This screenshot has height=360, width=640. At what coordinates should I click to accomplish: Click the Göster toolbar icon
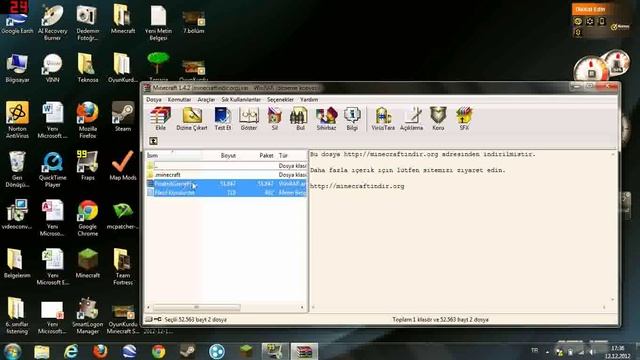tap(249, 118)
